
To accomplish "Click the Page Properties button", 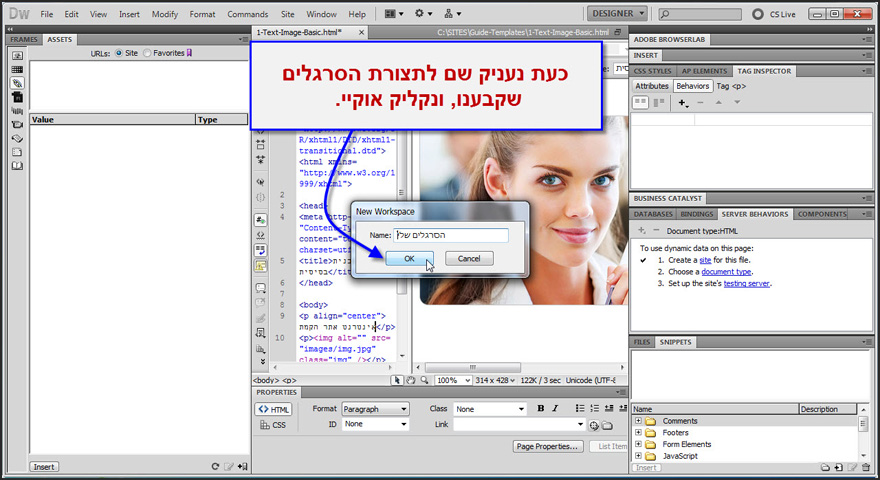I will pyautogui.click(x=547, y=446).
